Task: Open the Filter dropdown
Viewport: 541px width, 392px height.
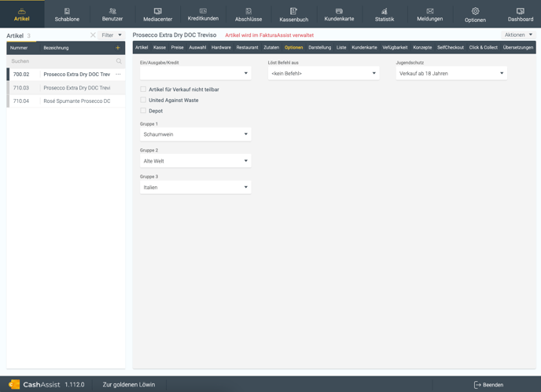Action: (x=111, y=35)
